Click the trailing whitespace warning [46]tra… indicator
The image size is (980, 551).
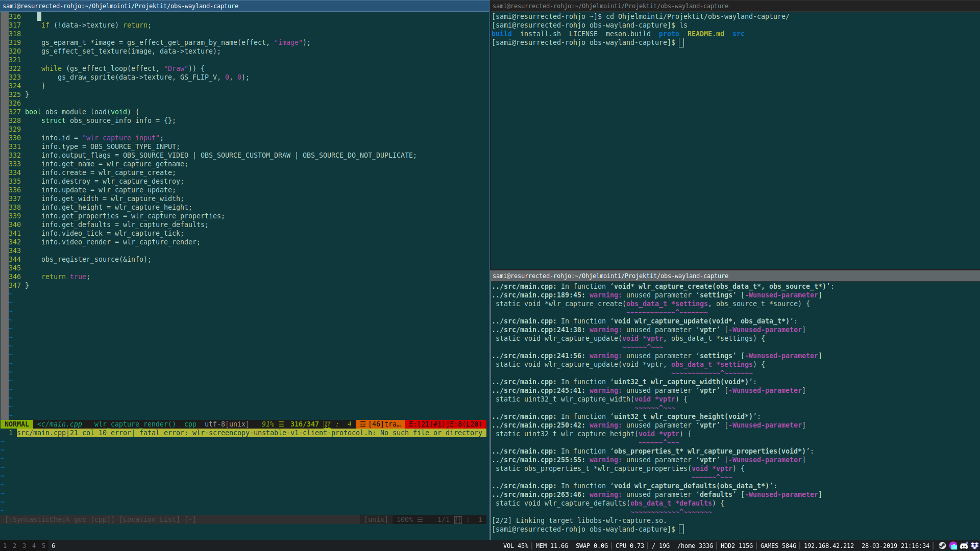382,424
